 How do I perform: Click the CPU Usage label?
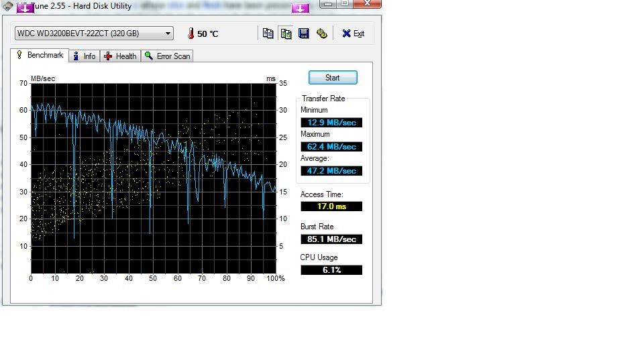pos(319,257)
